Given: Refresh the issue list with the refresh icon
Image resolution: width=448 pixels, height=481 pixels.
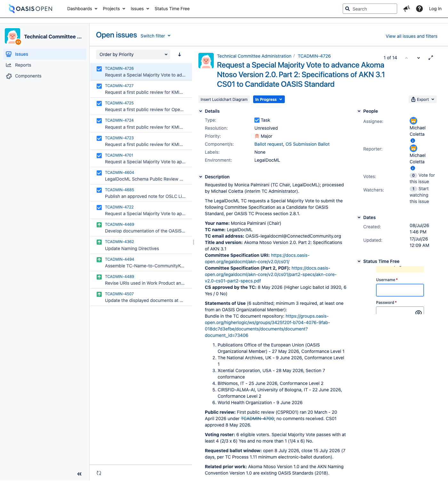Looking at the screenshot, I should 99,473.
